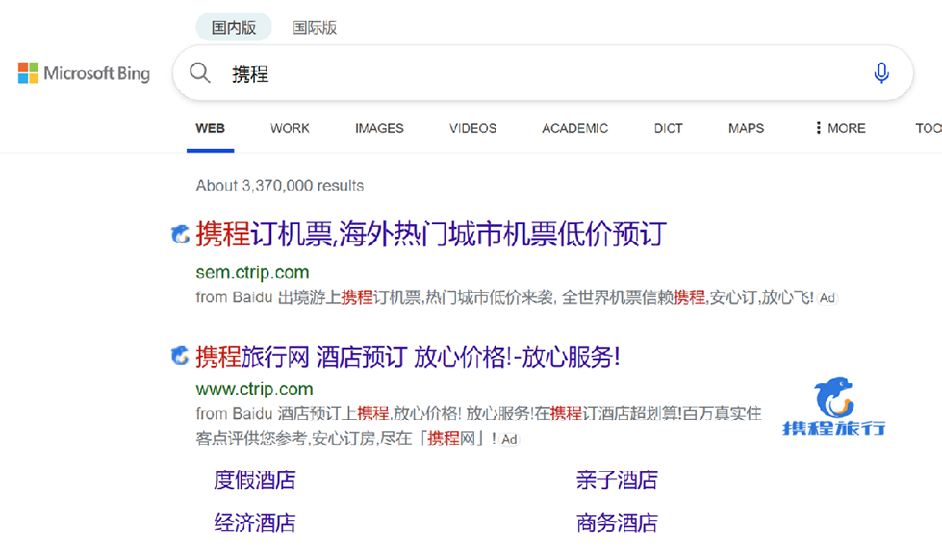
Task: Open the 携程订机票 flight booking result title
Action: (x=431, y=234)
